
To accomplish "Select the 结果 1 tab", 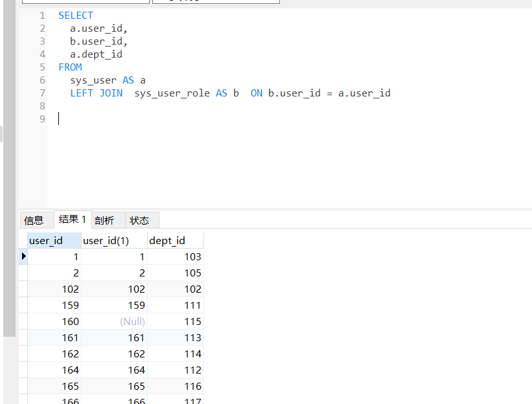I will (x=72, y=219).
